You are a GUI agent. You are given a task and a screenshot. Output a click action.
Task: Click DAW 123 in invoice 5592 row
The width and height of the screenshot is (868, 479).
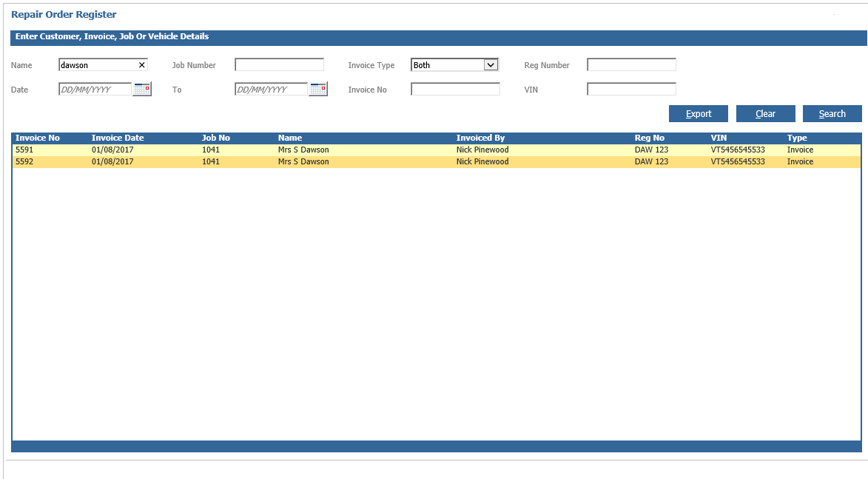651,161
